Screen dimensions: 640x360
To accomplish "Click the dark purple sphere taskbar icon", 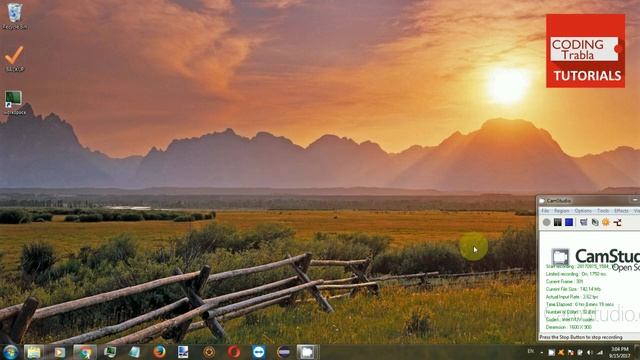I will 283,352.
